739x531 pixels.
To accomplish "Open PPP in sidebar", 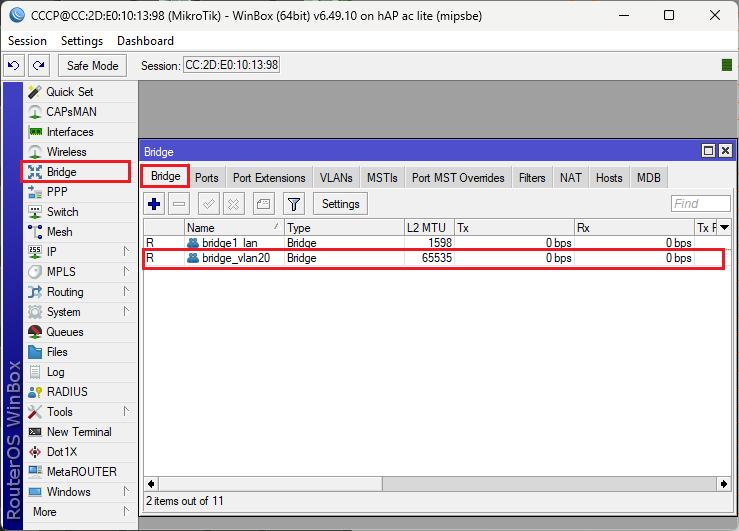I will [80, 192].
